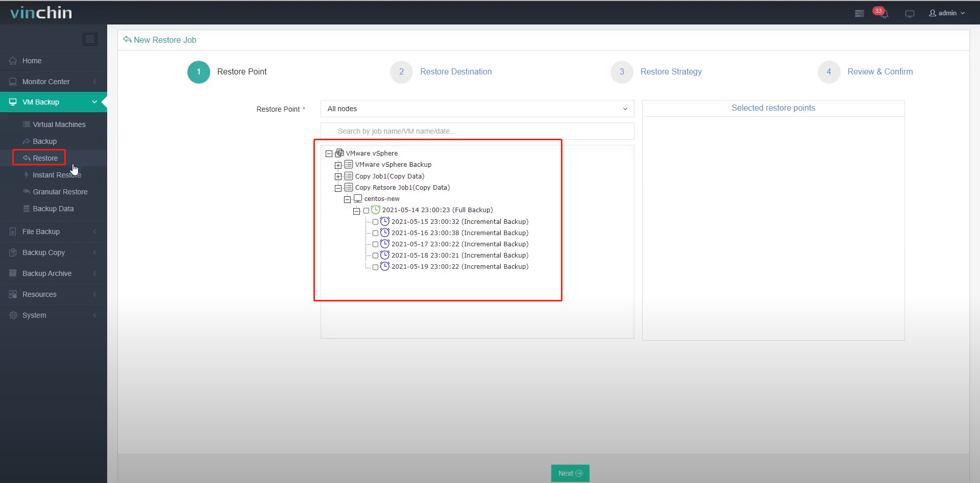The width and height of the screenshot is (980, 483).
Task: Click the Copy Job1 job list icon
Action: [x=349, y=176]
